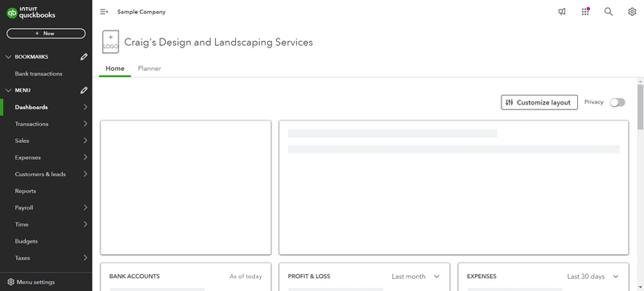Toggle the Privacy switch
Image resolution: width=644 pixels, height=291 pixels.
pos(617,102)
